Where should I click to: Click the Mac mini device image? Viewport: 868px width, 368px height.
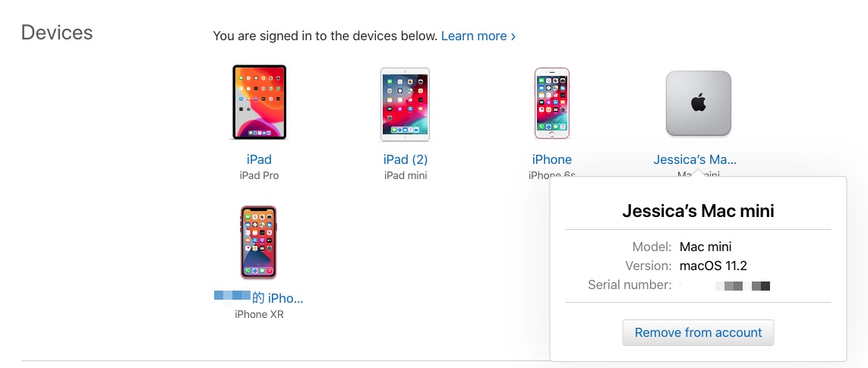coord(698,104)
